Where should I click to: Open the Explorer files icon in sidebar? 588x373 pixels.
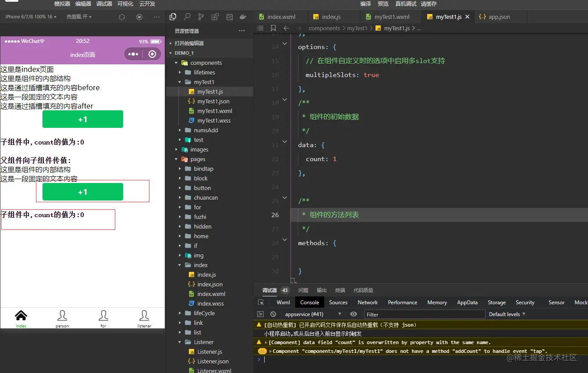pyautogui.click(x=173, y=17)
